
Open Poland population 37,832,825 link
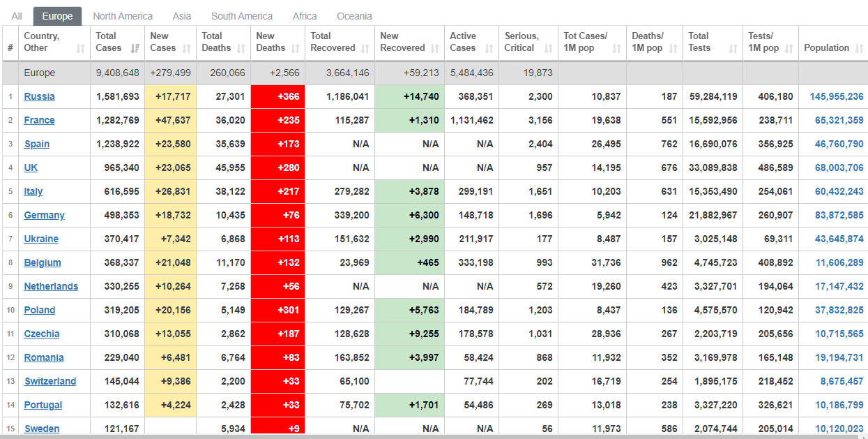[x=839, y=310]
